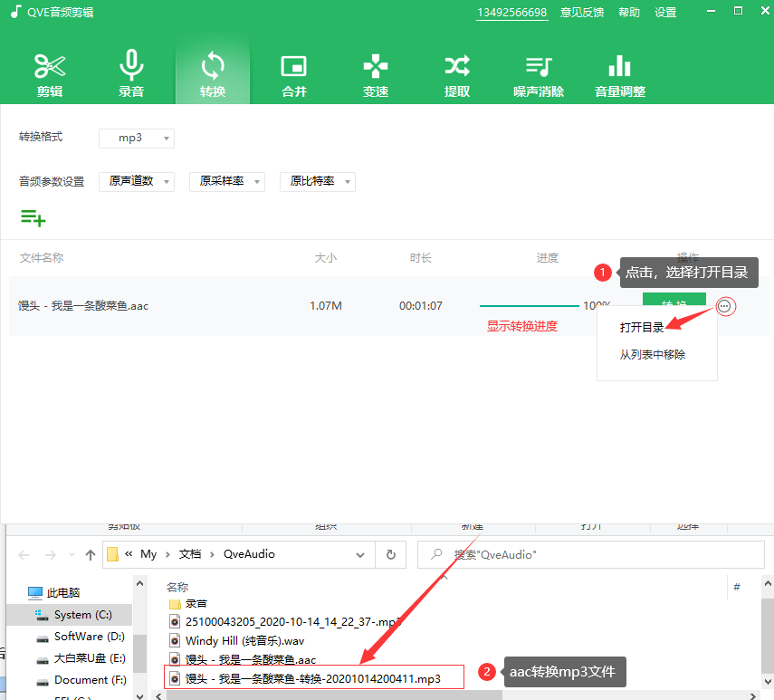The height and width of the screenshot is (700, 774).
Task: Click navigation pane scrollbar up arrow
Action: pyautogui.click(x=140, y=583)
